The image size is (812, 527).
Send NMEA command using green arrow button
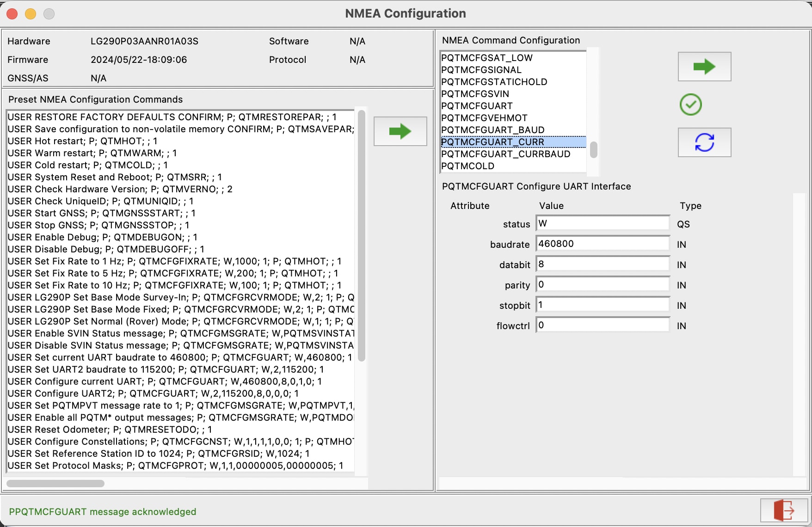pyautogui.click(x=704, y=67)
